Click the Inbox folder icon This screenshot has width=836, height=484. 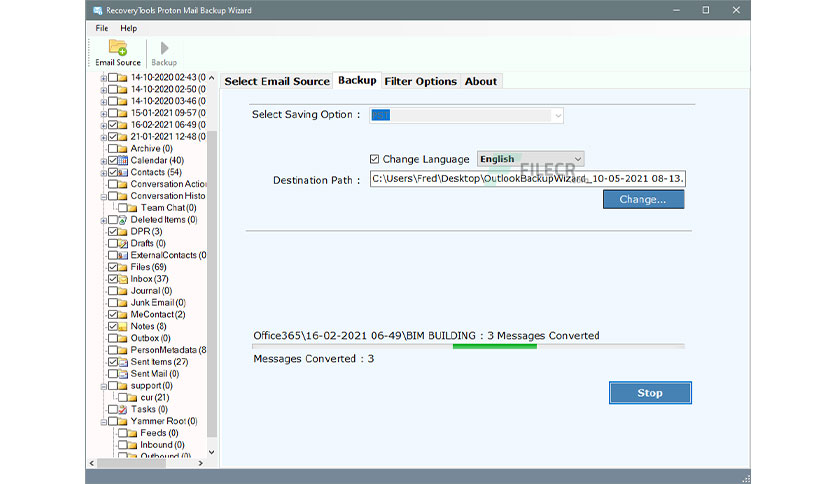coord(123,279)
